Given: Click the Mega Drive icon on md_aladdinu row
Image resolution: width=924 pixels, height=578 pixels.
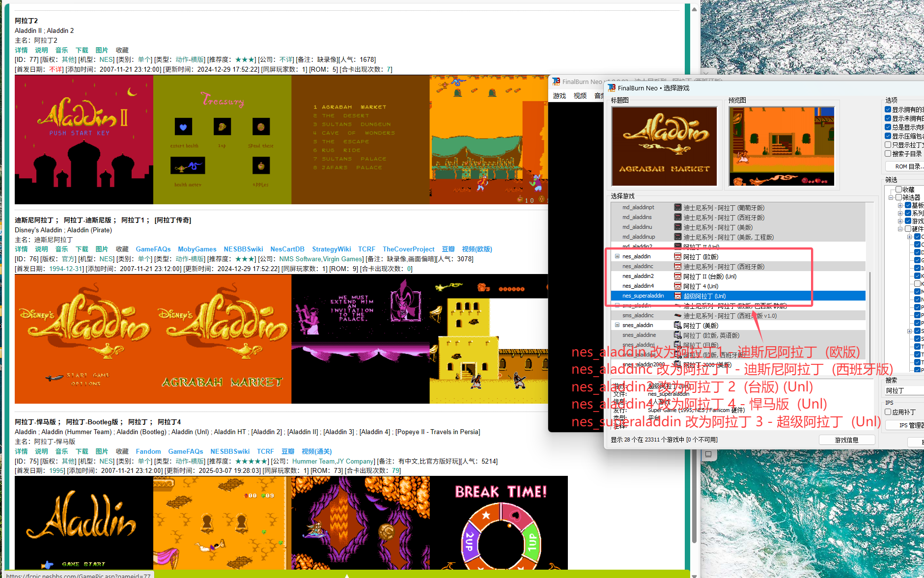Looking at the screenshot, I should (678, 227).
